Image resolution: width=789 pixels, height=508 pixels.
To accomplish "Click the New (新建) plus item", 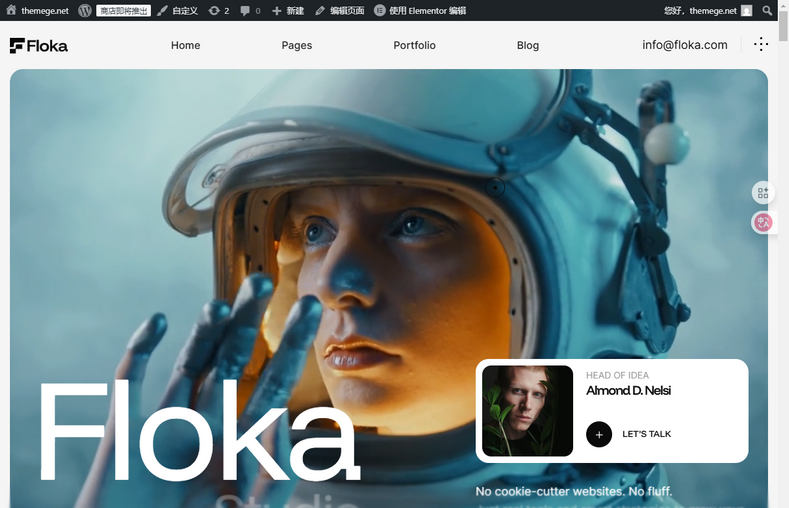I will 288,11.
